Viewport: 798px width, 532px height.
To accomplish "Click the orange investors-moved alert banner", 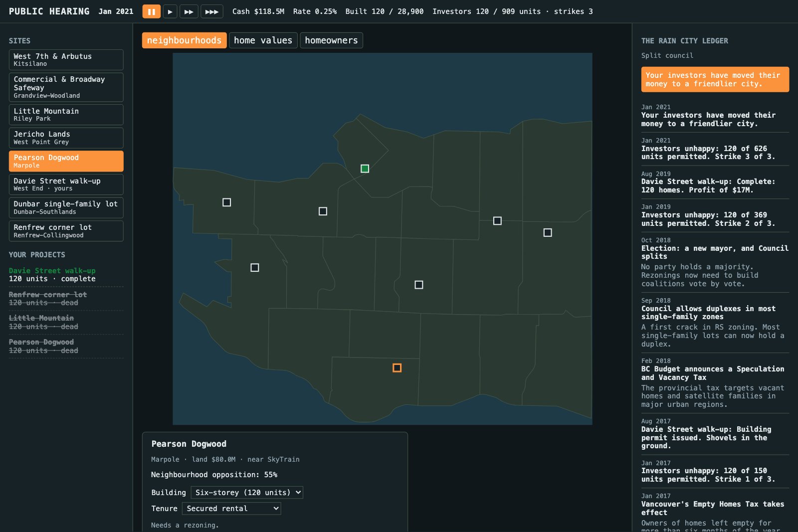I will coord(715,79).
